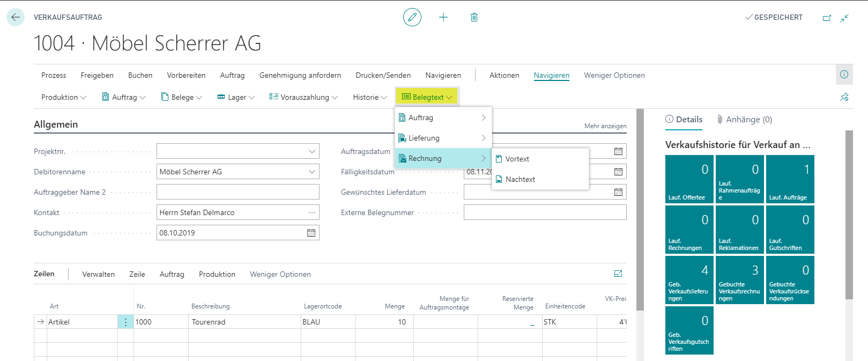Click Verwalten in Zeilen toolbar
The width and height of the screenshot is (868, 361).
coord(99,274)
